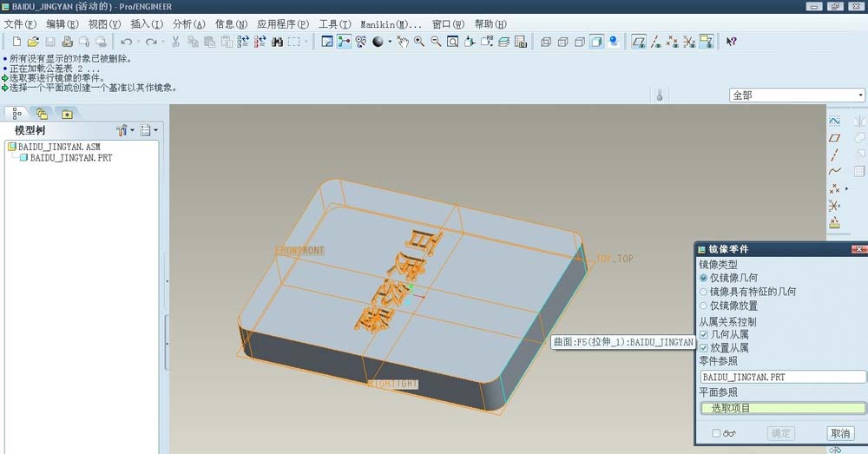
Task: Expand the undo history dropdown arrow
Action: 138,42
